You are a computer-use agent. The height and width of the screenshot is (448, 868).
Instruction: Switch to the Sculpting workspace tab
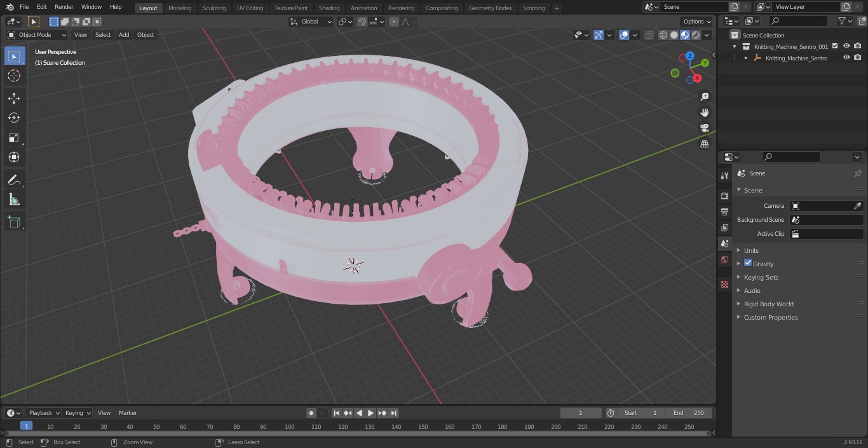pos(214,8)
